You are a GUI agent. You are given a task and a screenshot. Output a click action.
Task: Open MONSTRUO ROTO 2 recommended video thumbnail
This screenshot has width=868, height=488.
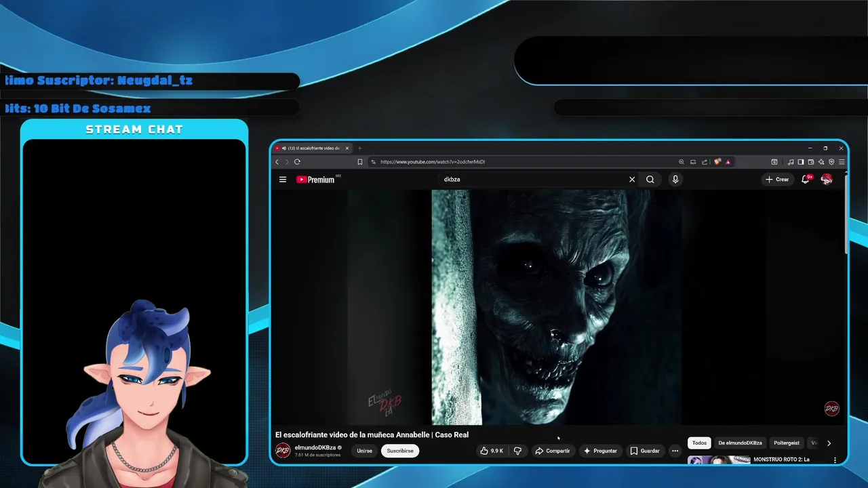(x=719, y=461)
